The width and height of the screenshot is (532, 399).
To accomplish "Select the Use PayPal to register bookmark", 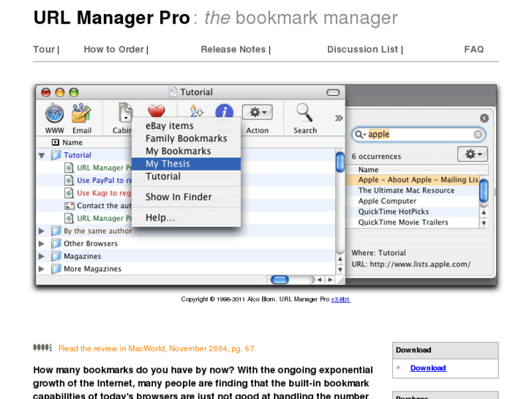I will pos(104,180).
